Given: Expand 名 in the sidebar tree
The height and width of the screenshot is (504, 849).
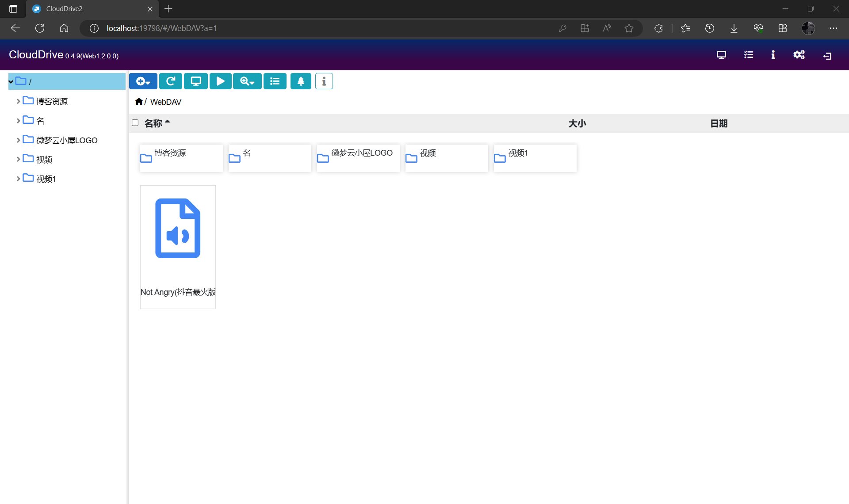Looking at the screenshot, I should tap(19, 121).
